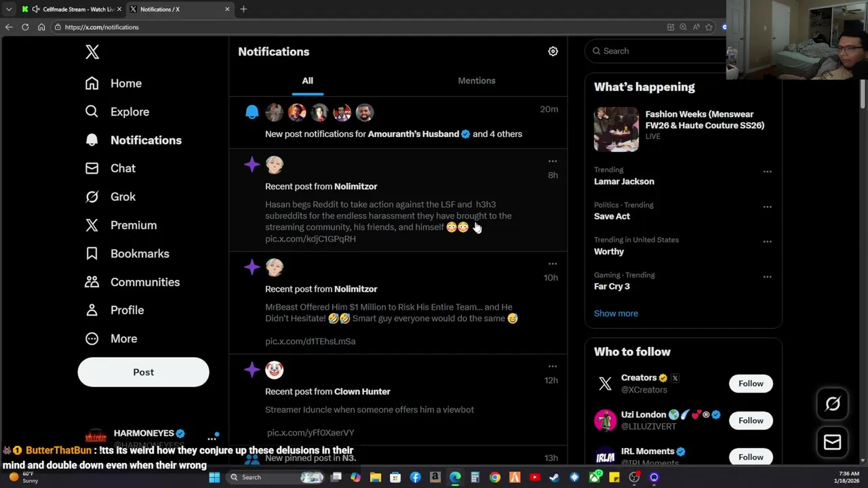868x488 pixels.
Task: Click Nolimitzor avatar on 8h notification
Action: [274, 165]
